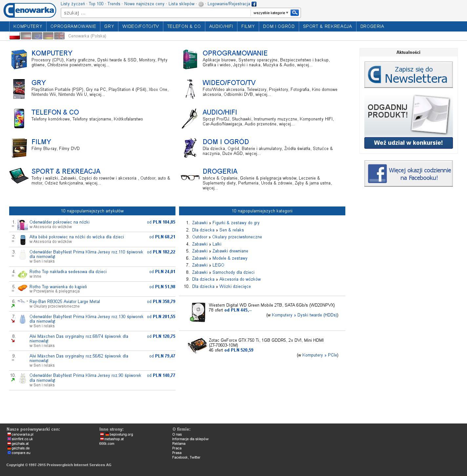Open the GRY tab in navigation bar
The height and width of the screenshot is (476, 467).
(x=109, y=26)
